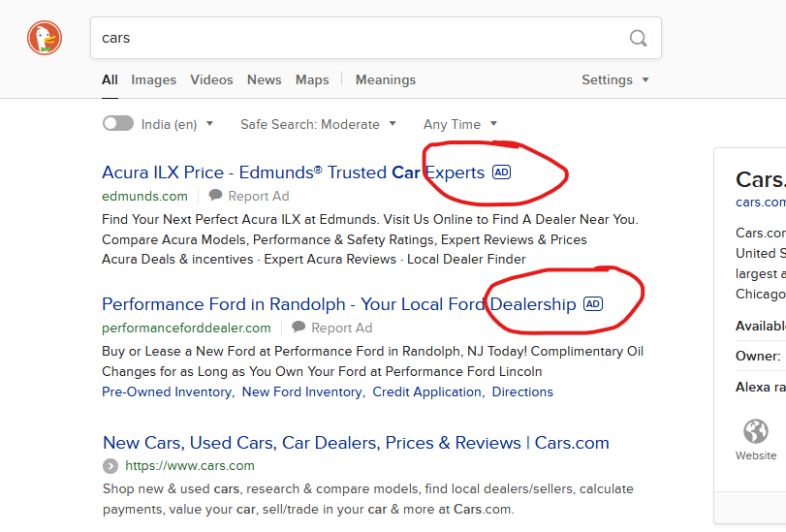Click the arrow icon before https://www.cars.com
Viewport: 786px width, 532px height.
click(110, 466)
